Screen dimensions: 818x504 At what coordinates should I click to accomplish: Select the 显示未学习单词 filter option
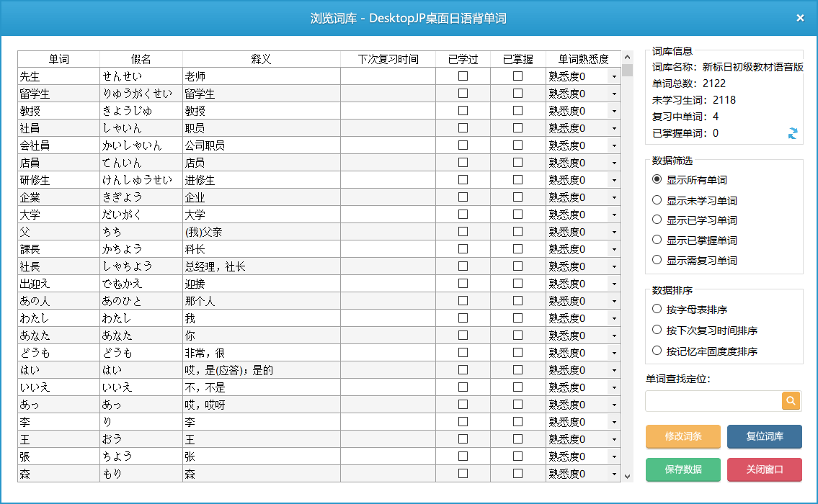[657, 200]
